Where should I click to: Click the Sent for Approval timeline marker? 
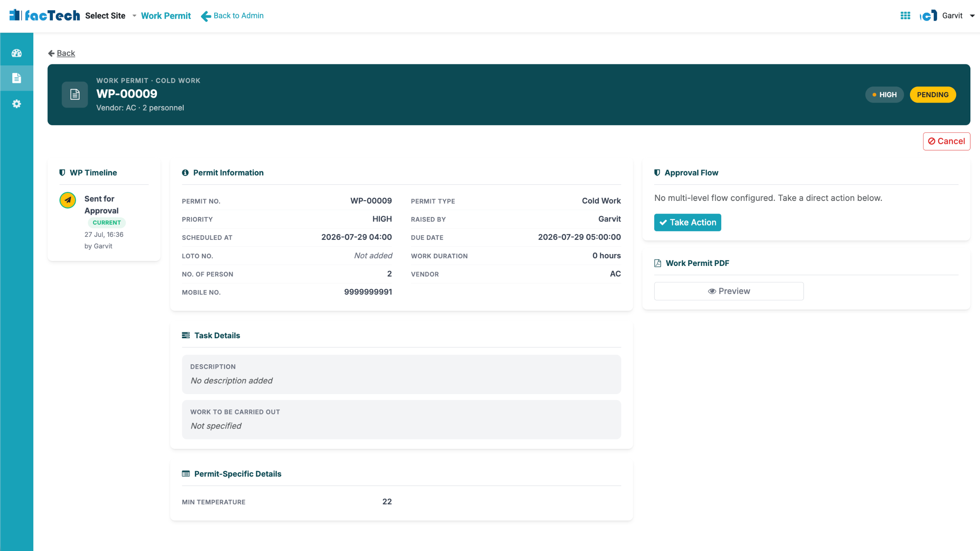click(68, 200)
